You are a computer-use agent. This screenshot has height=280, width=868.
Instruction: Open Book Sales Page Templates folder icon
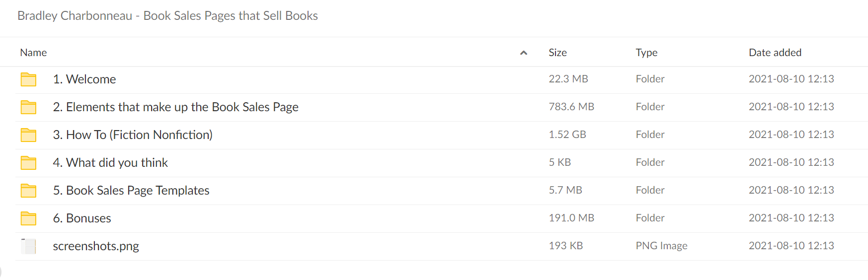coord(28,191)
